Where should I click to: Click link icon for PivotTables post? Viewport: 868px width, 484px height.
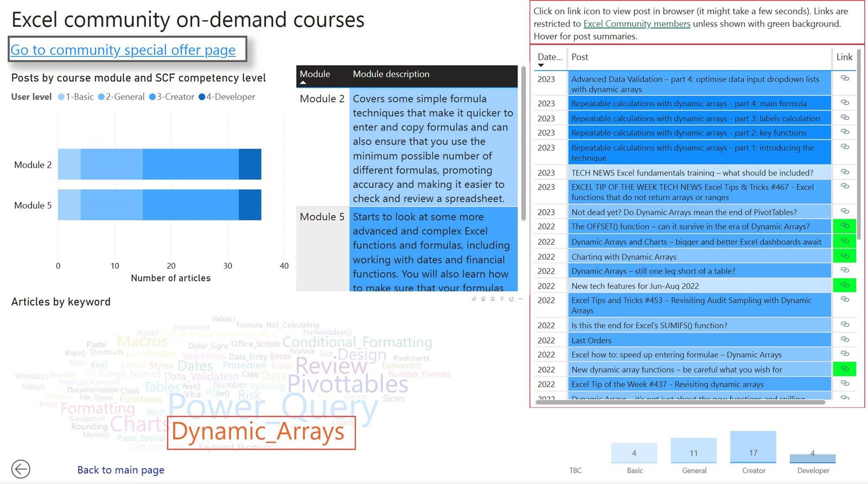tap(845, 211)
